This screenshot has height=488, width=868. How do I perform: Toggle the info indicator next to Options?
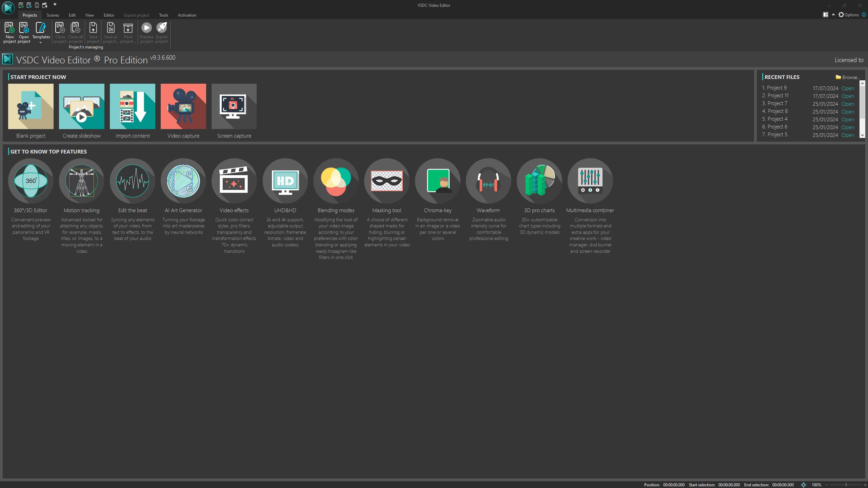[x=863, y=15]
